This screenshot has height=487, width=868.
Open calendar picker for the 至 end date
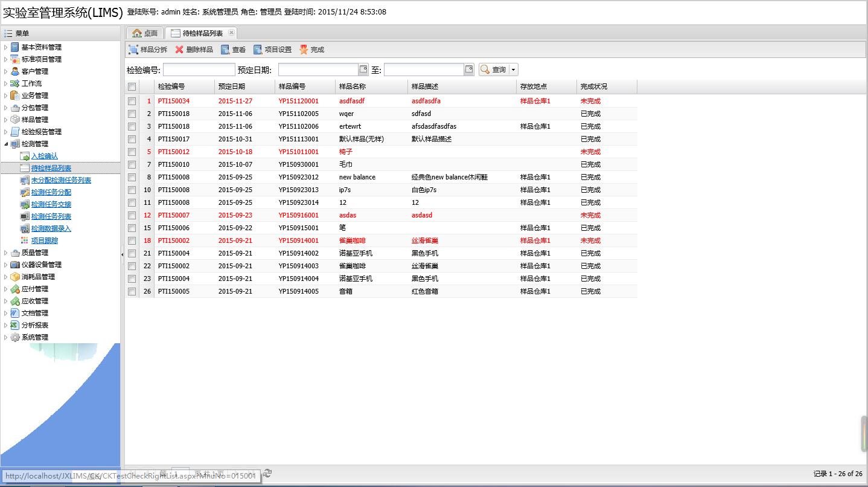[469, 69]
